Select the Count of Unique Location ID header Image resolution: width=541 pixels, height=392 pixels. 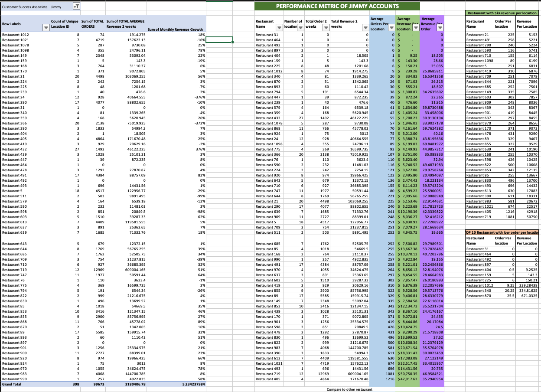tap(65, 23)
